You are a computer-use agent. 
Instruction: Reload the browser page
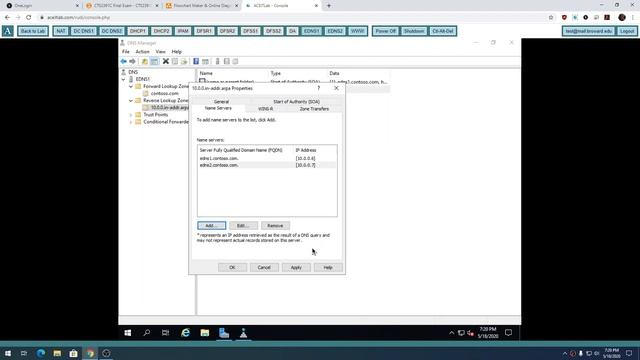[x=29, y=17]
